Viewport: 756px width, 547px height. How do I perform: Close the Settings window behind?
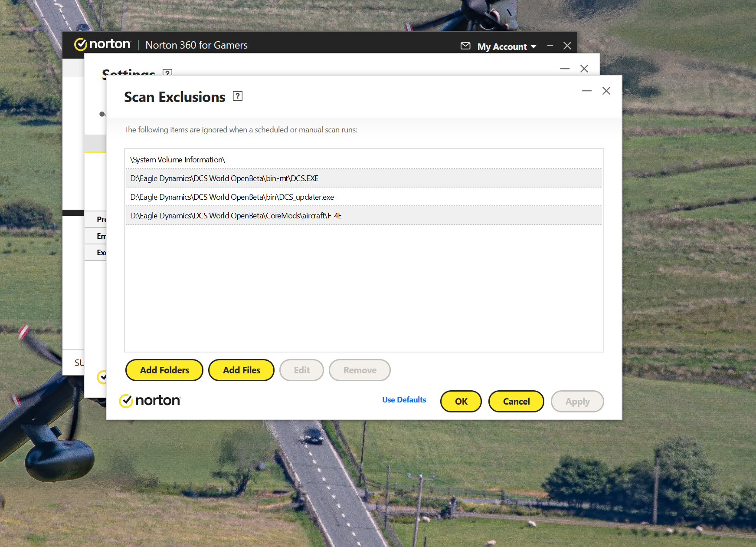click(x=584, y=68)
